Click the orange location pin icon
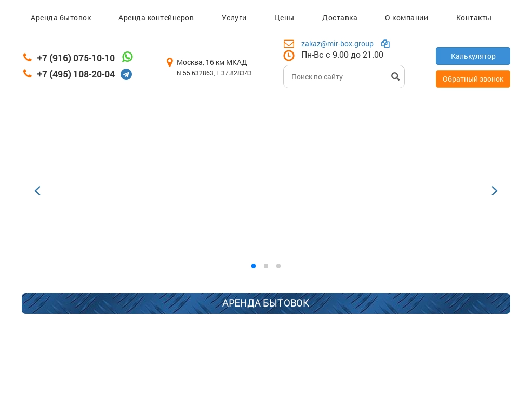Image resolution: width=532 pixels, height=399 pixels. click(x=170, y=62)
